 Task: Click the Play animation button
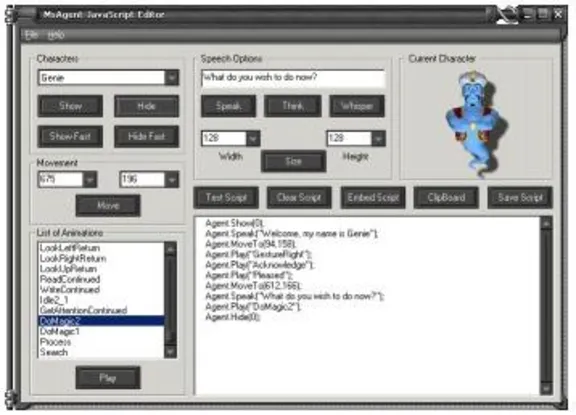click(x=108, y=378)
